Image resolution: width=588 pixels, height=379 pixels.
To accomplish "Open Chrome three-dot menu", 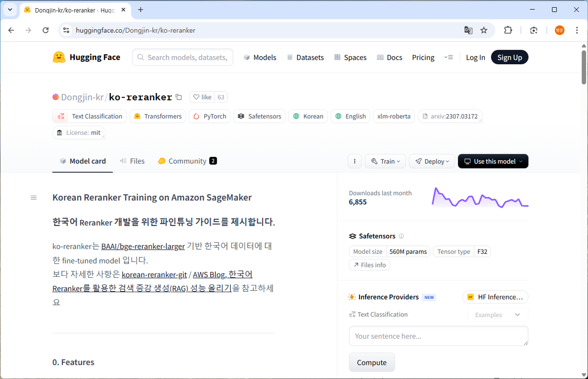I will pos(577,30).
